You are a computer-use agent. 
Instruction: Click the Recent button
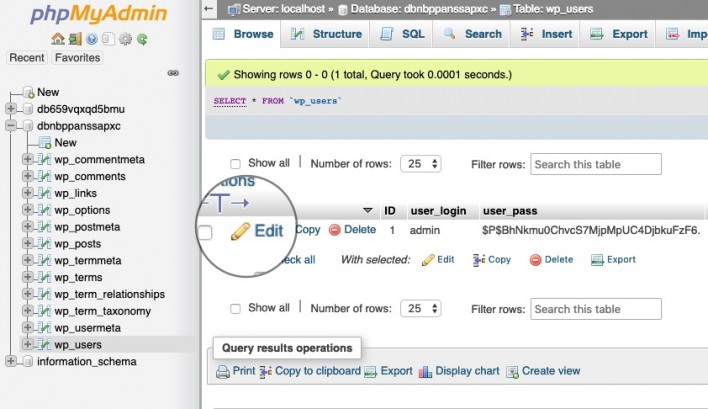(x=27, y=58)
